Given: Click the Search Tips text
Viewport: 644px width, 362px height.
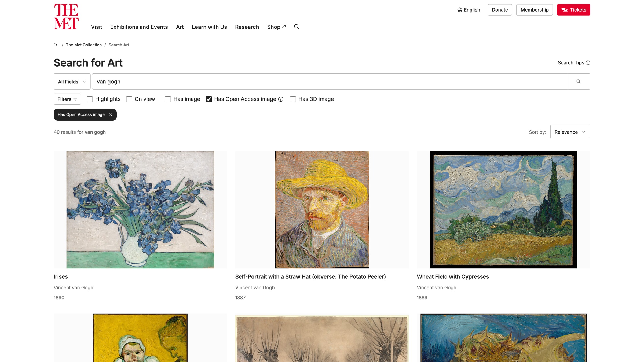Looking at the screenshot, I should pyautogui.click(x=571, y=63).
